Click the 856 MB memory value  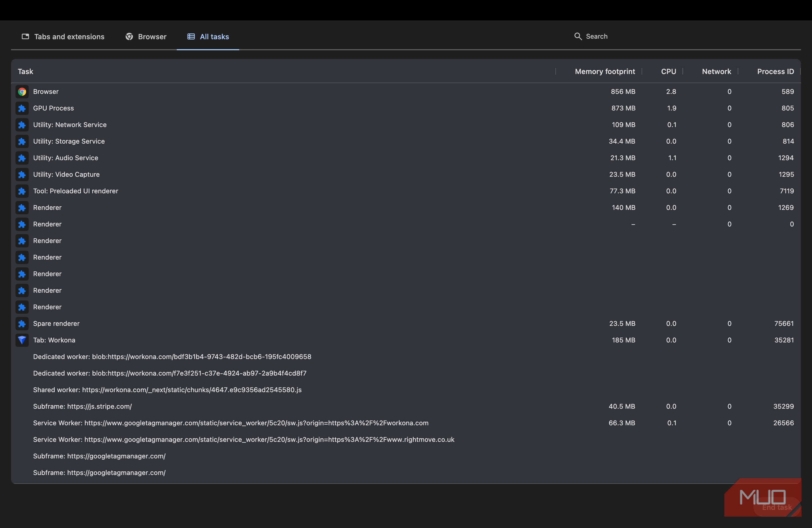pos(623,92)
